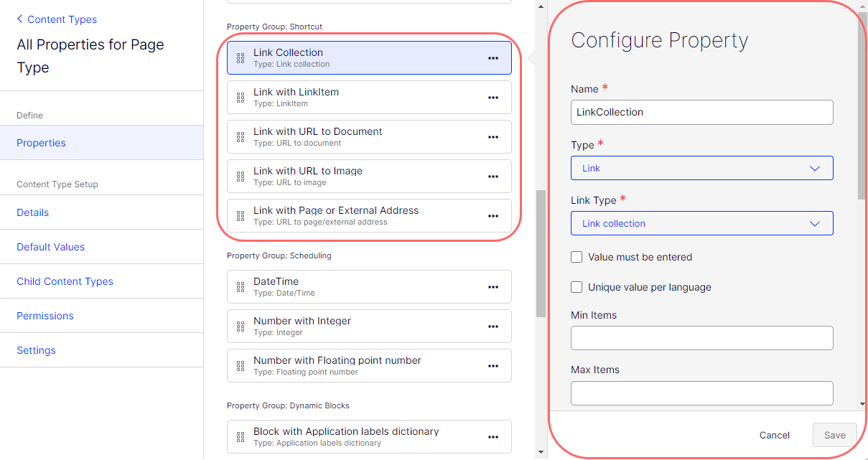Image resolution: width=868 pixels, height=460 pixels.
Task: Open the Properties section in the sidebar
Action: click(101, 143)
